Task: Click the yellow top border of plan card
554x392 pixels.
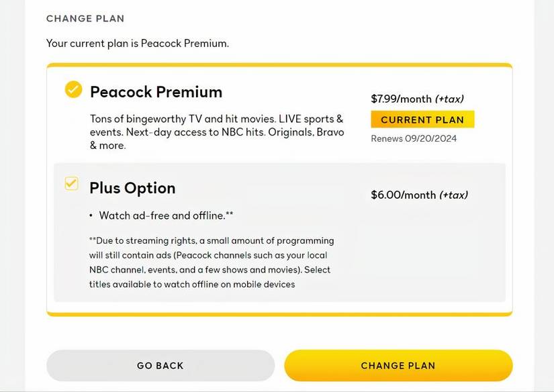Action: point(279,65)
